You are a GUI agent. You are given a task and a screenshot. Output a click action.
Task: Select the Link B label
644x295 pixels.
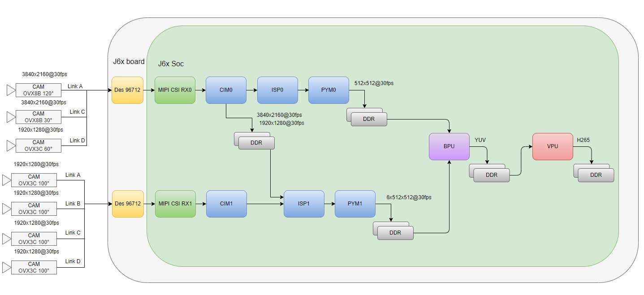[x=73, y=204]
